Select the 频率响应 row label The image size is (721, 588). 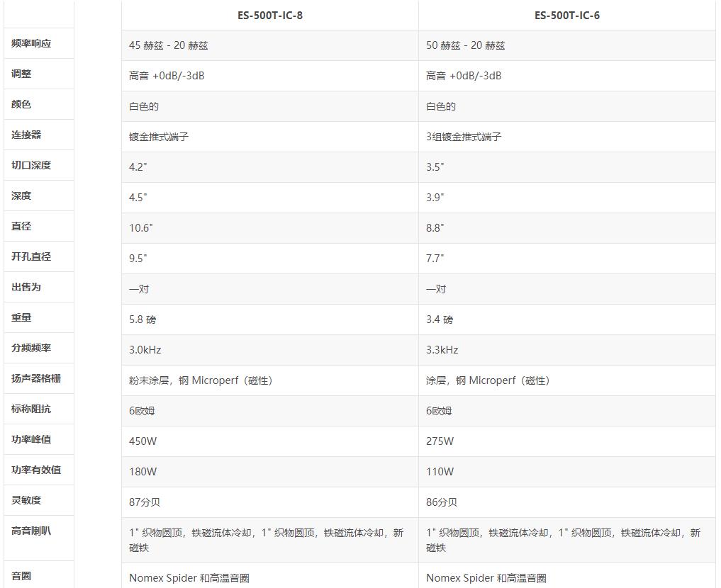(31, 44)
